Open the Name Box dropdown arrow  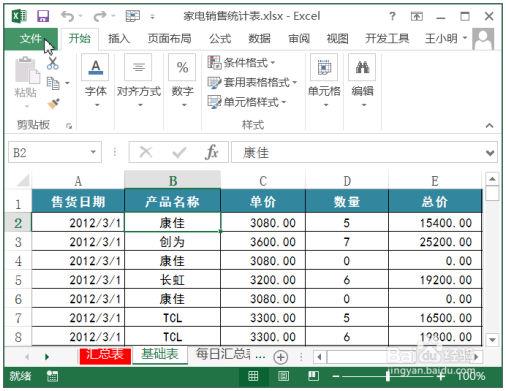click(x=93, y=152)
